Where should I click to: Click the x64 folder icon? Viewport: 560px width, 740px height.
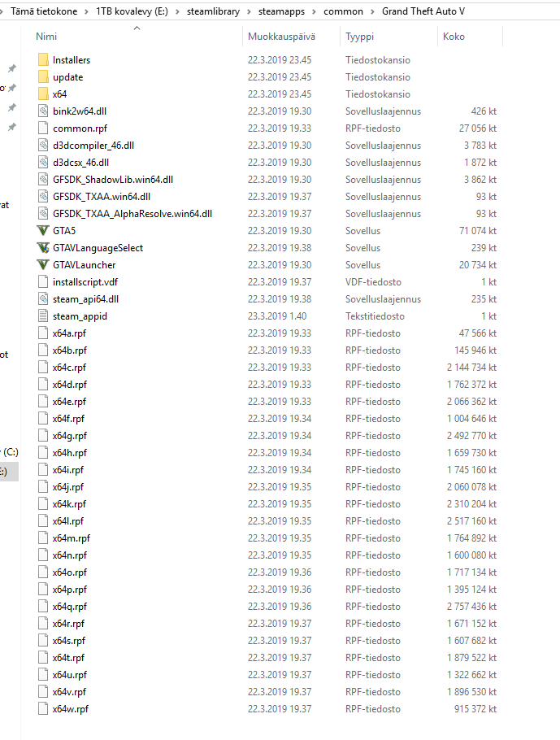pyautogui.click(x=43, y=94)
